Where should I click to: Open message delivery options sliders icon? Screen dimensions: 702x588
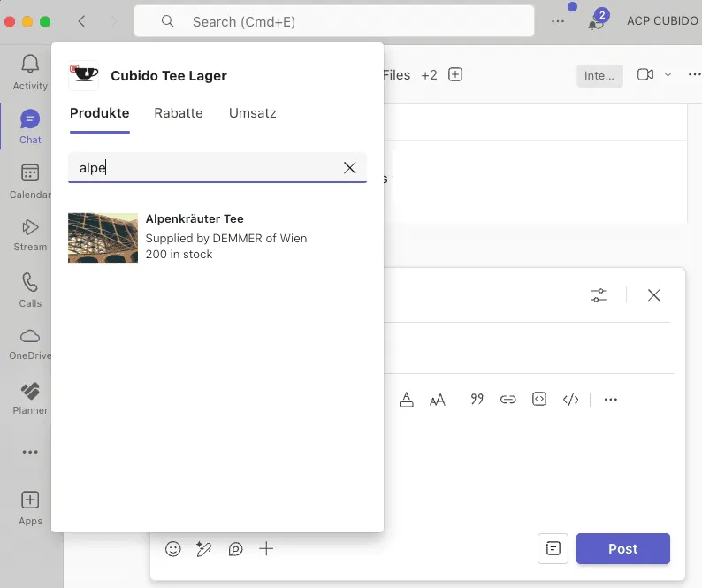(x=599, y=295)
